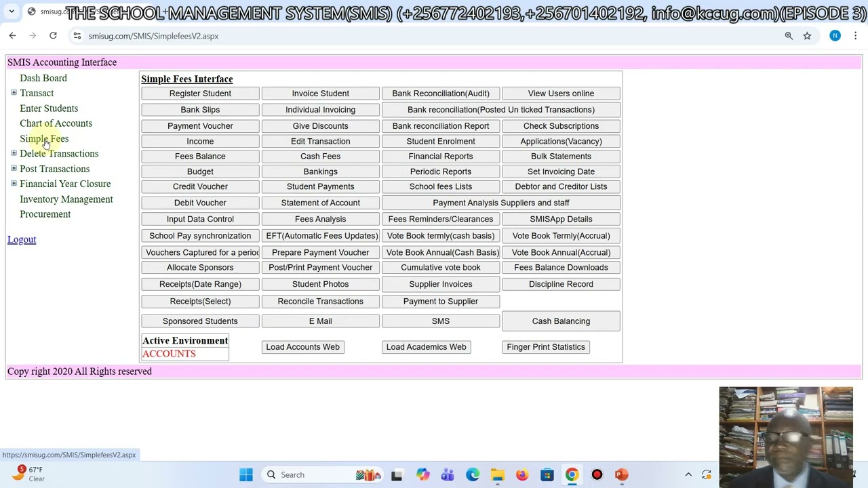868x488 pixels.
Task: Click the Student Photos button
Action: [x=320, y=284]
